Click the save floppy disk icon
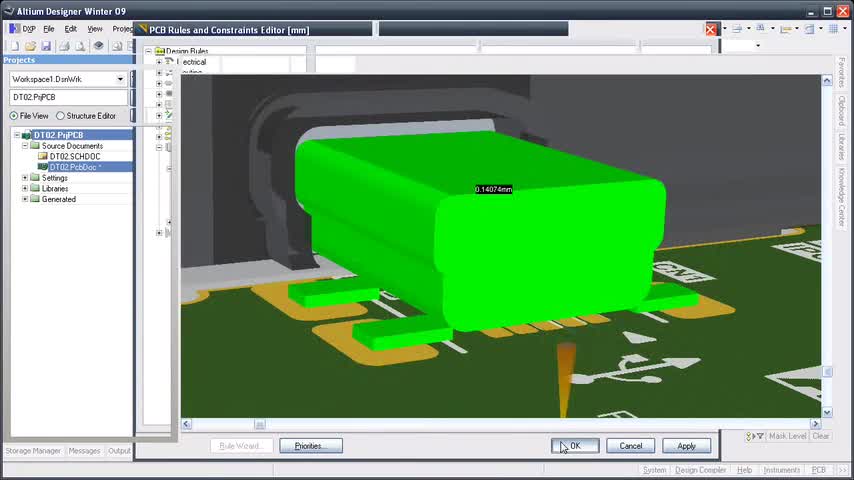 click(46, 46)
